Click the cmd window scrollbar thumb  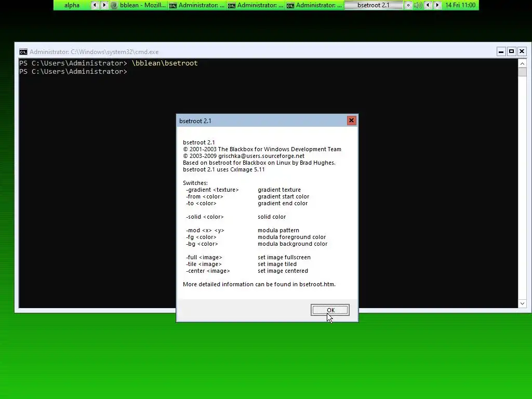tap(522, 72)
